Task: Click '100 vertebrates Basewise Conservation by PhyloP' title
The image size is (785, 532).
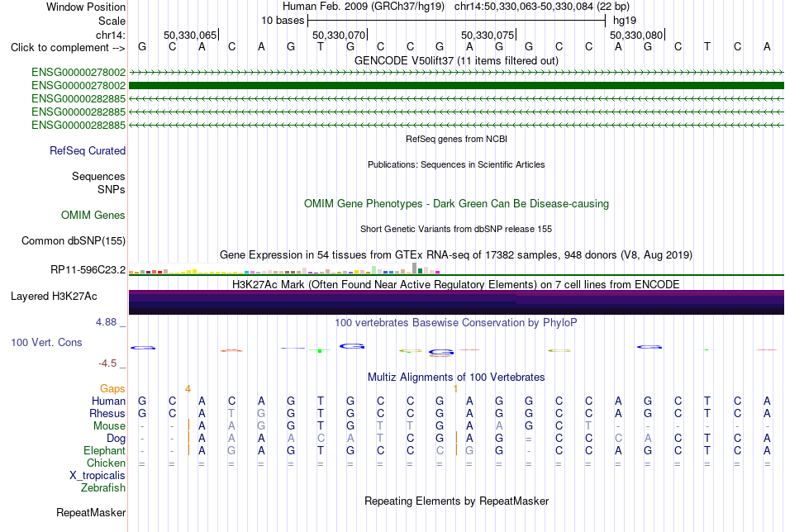Action: click(x=456, y=323)
